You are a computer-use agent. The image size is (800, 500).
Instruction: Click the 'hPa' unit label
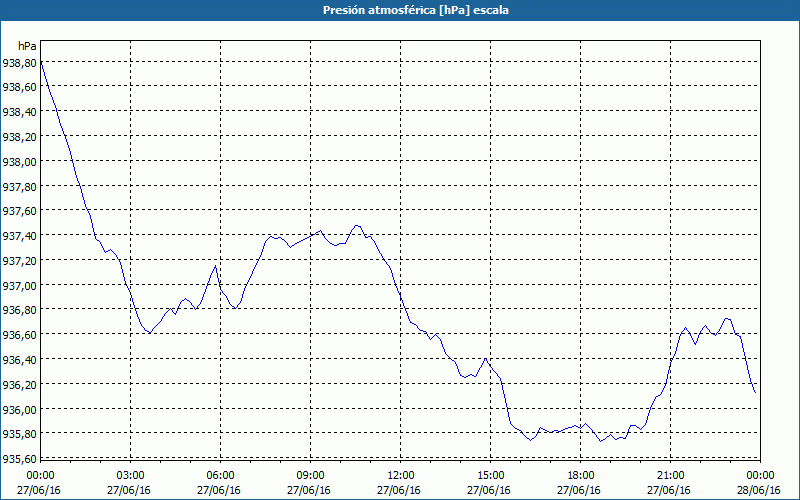[x=27, y=46]
